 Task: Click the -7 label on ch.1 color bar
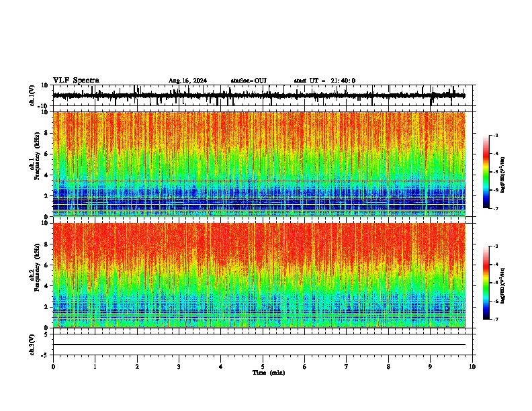click(x=496, y=208)
